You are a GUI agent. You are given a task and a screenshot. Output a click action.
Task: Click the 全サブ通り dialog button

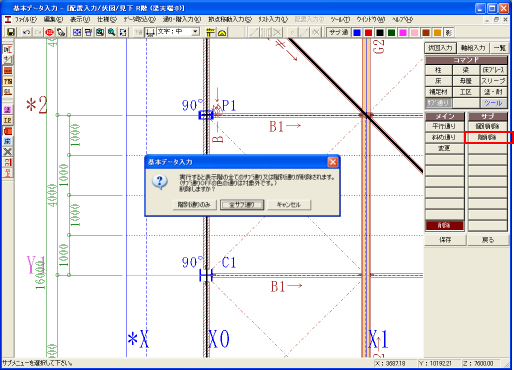point(242,205)
